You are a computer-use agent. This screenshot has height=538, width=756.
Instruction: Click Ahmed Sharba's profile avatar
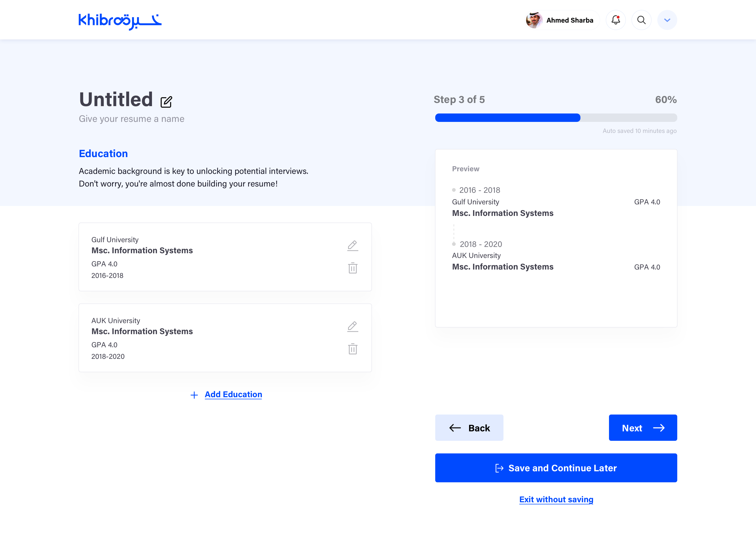tap(534, 20)
